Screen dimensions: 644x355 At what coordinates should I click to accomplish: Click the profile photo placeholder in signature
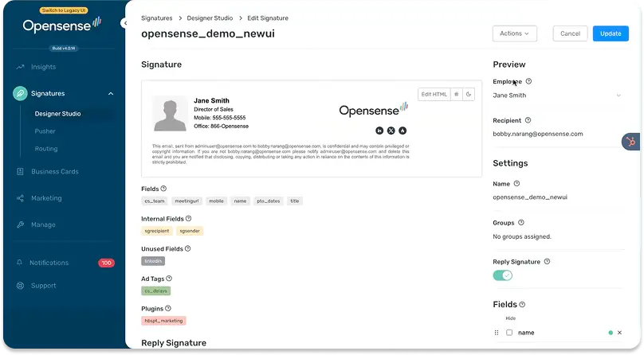click(170, 114)
